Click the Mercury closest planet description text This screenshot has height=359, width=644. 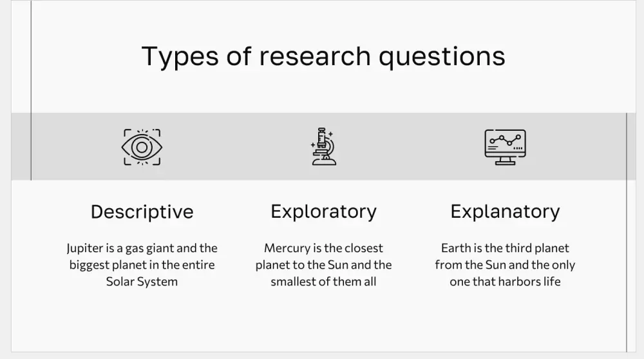(x=323, y=264)
